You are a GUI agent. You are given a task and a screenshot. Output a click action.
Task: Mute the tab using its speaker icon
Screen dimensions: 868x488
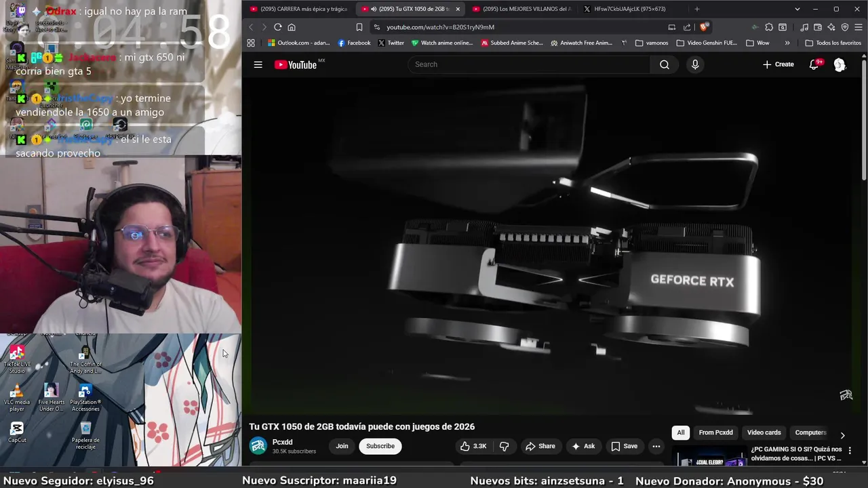coord(374,9)
